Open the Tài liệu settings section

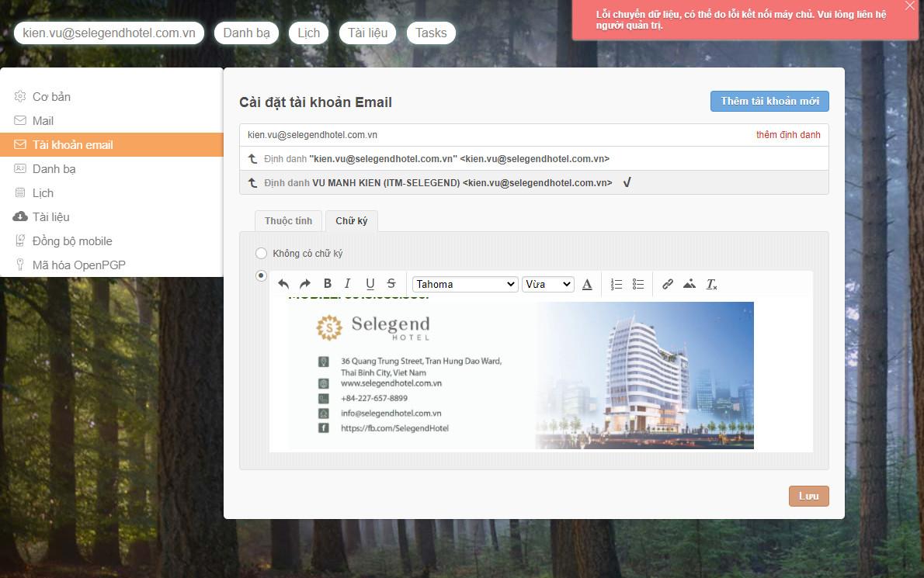point(112,216)
